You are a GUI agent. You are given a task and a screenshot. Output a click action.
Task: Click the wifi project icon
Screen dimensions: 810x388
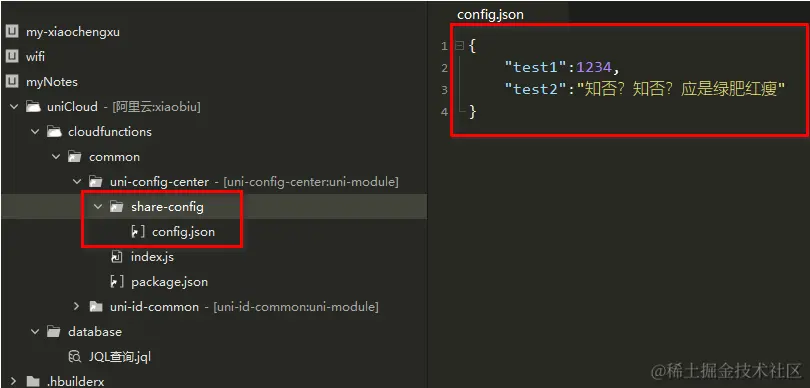point(12,56)
